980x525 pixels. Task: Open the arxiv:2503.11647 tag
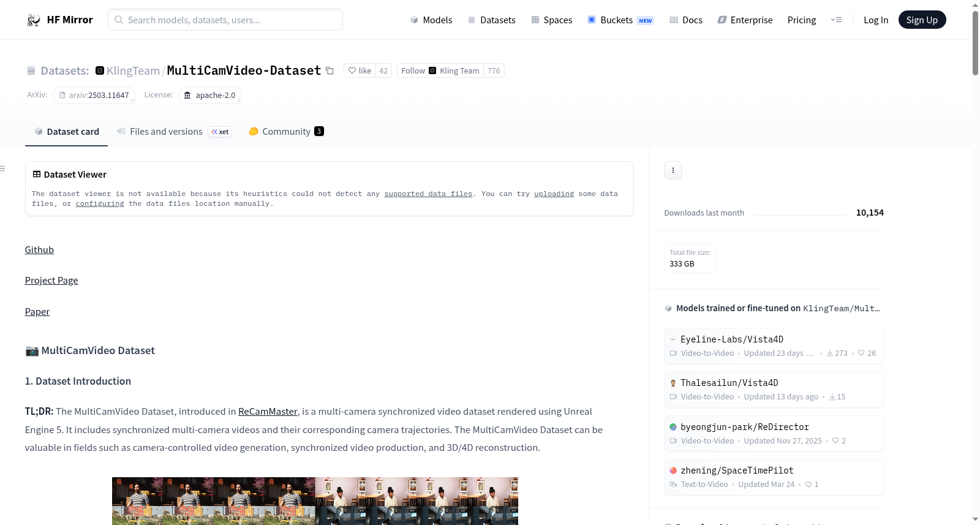point(94,95)
